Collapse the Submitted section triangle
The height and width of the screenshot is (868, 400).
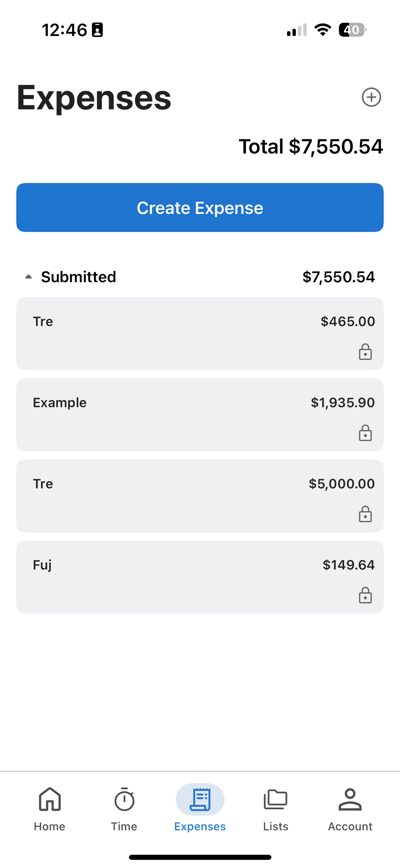pyautogui.click(x=28, y=277)
